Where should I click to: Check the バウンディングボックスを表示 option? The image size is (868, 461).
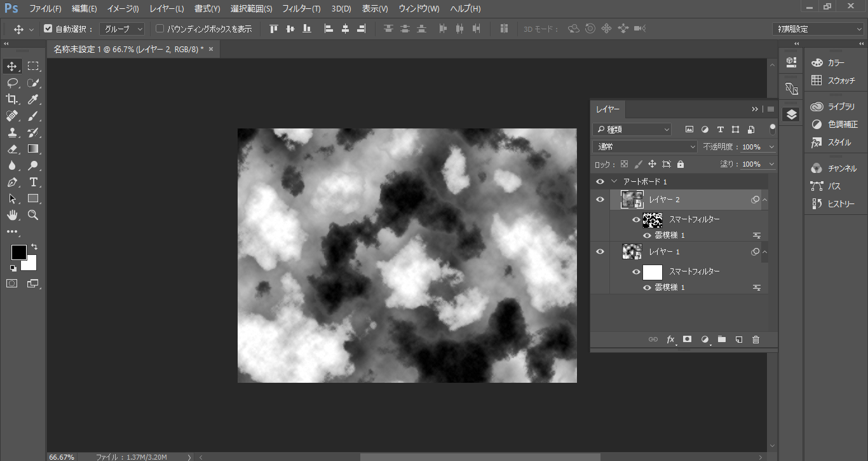[160, 29]
